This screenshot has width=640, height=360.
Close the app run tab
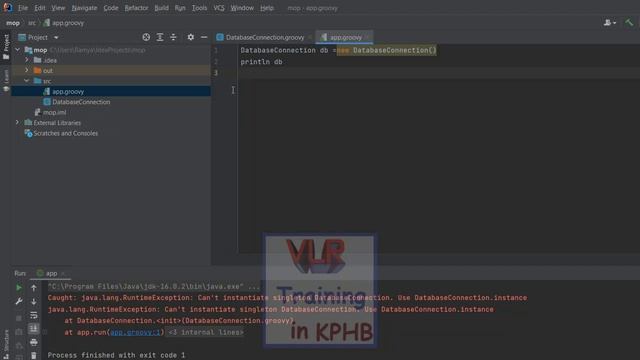click(x=63, y=273)
